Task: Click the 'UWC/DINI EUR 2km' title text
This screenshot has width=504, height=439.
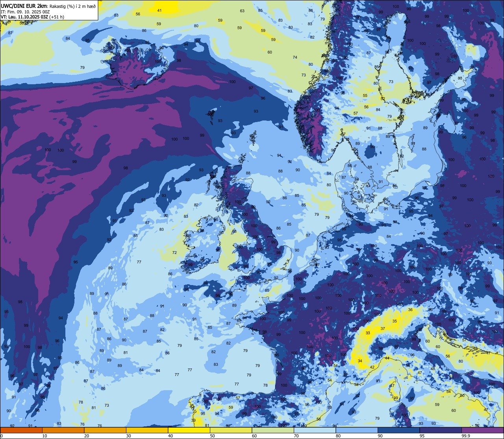Action: tap(24, 6)
